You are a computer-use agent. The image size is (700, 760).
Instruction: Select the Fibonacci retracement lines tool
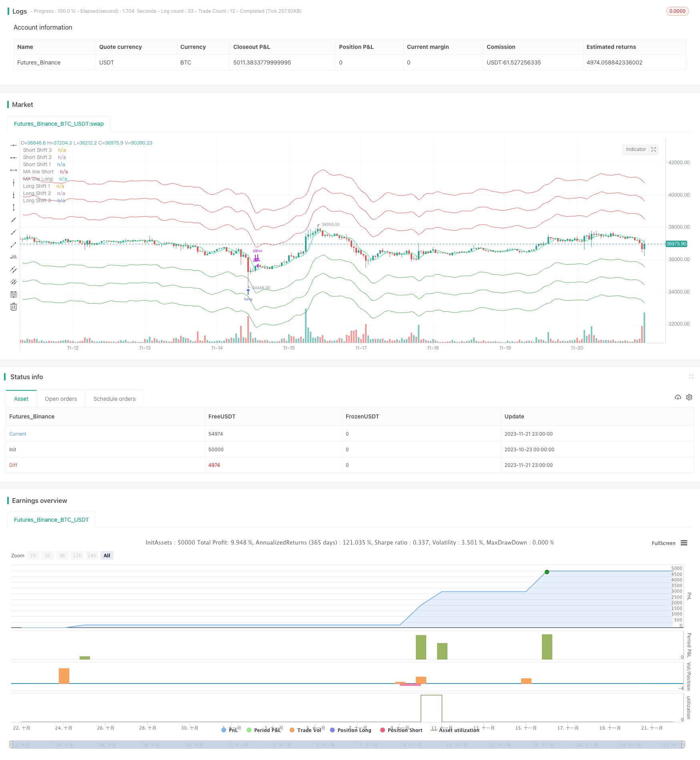tap(14, 294)
